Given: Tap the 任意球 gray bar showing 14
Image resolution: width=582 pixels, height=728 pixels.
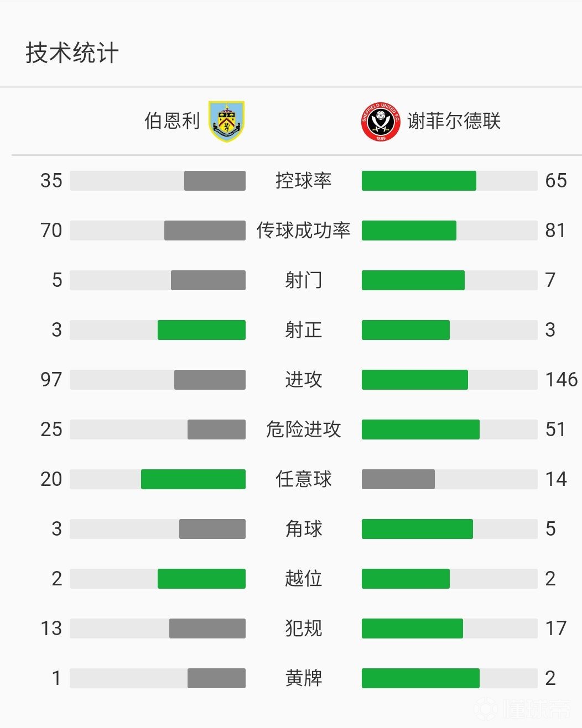Looking at the screenshot, I should pos(398,479).
